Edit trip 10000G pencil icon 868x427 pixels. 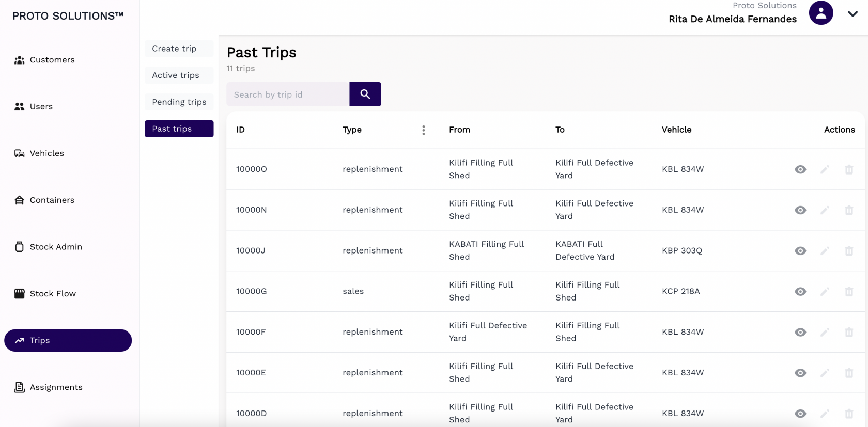pyautogui.click(x=825, y=292)
